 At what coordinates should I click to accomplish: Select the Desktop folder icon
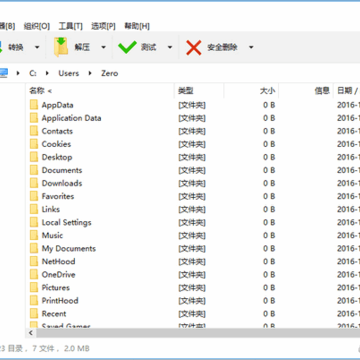[x=34, y=157]
